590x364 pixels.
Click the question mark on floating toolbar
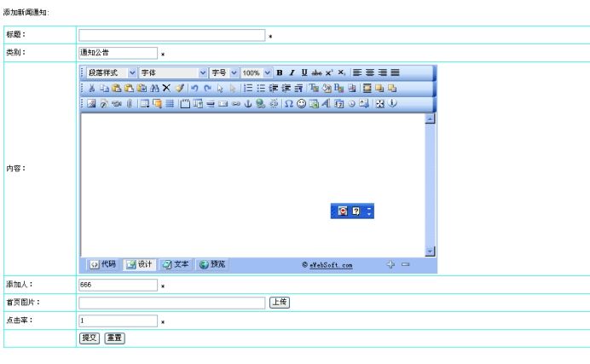coord(356,211)
